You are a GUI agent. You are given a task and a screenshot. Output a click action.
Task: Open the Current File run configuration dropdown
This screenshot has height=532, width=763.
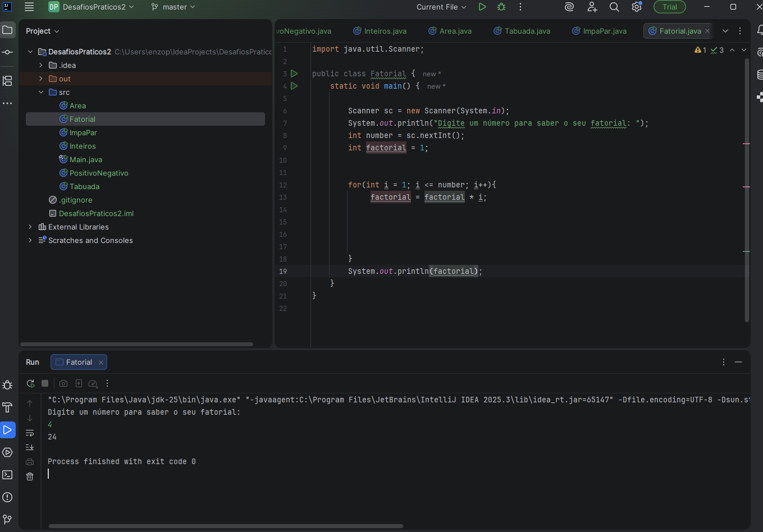pos(441,7)
